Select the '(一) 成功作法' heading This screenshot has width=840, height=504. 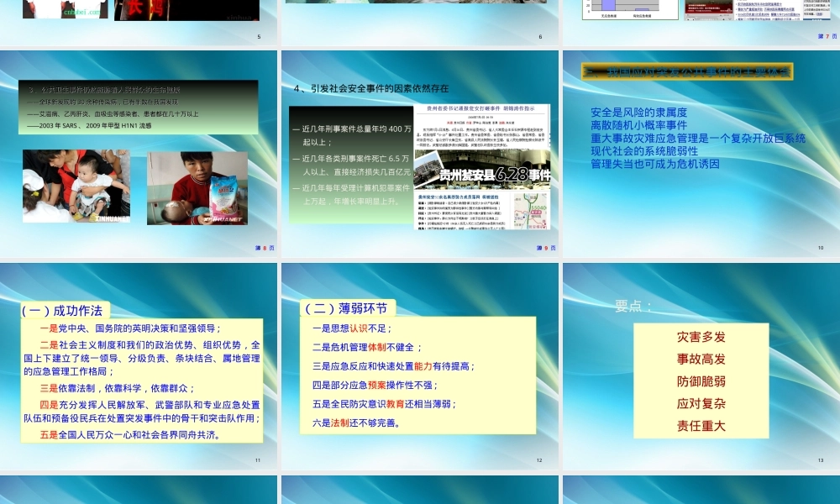click(61, 310)
